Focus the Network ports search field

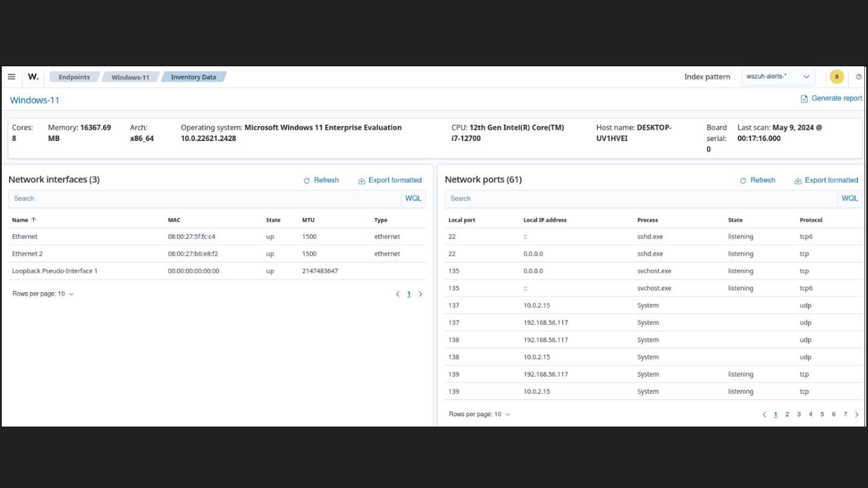[x=641, y=198]
